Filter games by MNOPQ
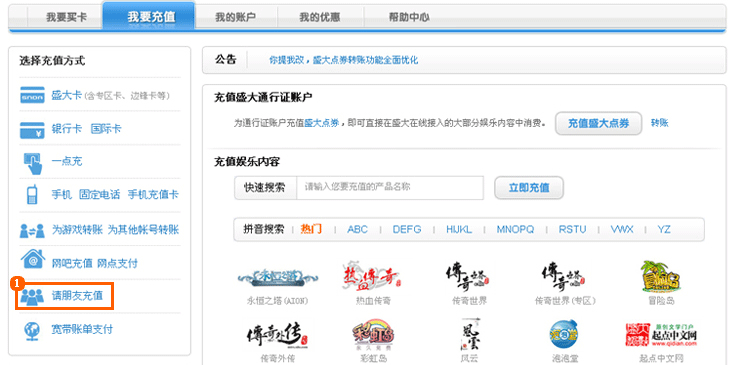This screenshot has width=734, height=365. pyautogui.click(x=515, y=229)
